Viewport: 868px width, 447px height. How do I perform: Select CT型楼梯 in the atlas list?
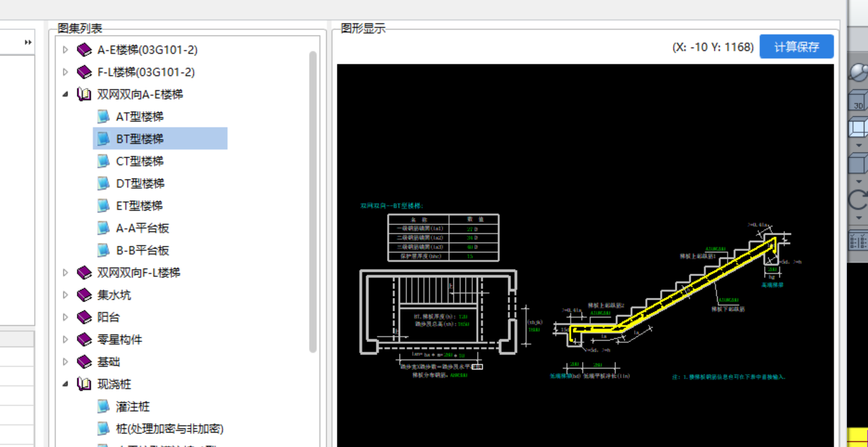140,161
